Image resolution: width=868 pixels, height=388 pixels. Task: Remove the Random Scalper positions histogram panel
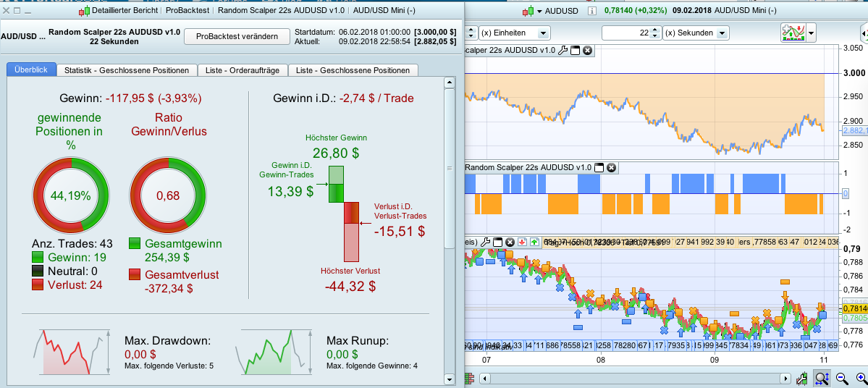(612, 168)
